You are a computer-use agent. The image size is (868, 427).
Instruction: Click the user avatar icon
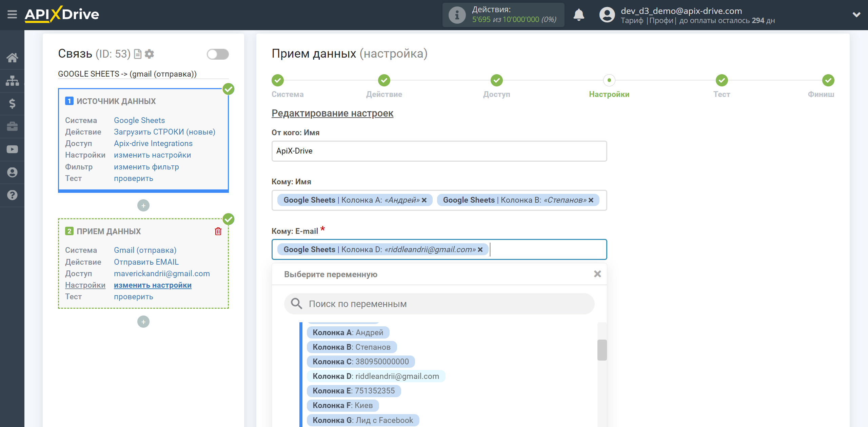pos(607,15)
